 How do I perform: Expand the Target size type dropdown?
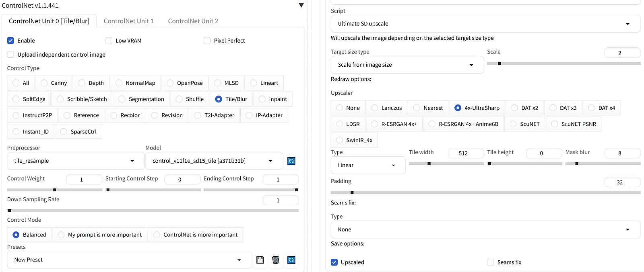tap(407, 65)
